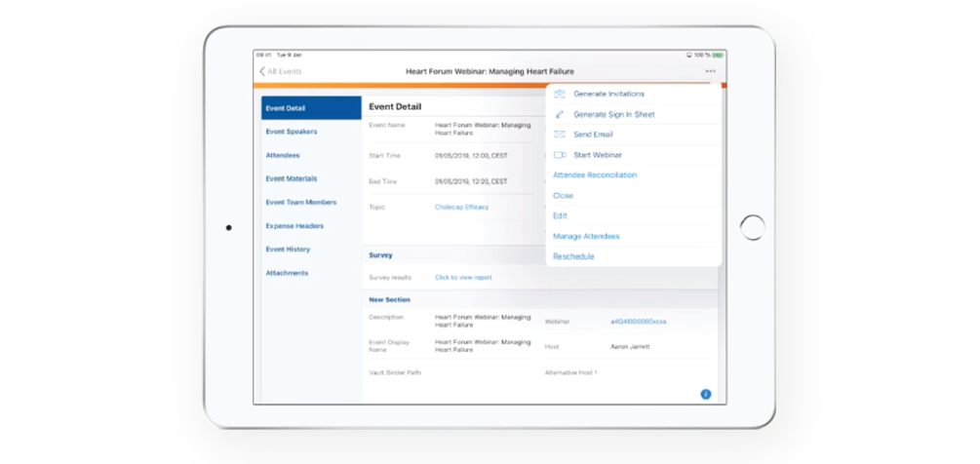Select Reschedule from the actions menu
The image size is (980, 464).
click(573, 257)
